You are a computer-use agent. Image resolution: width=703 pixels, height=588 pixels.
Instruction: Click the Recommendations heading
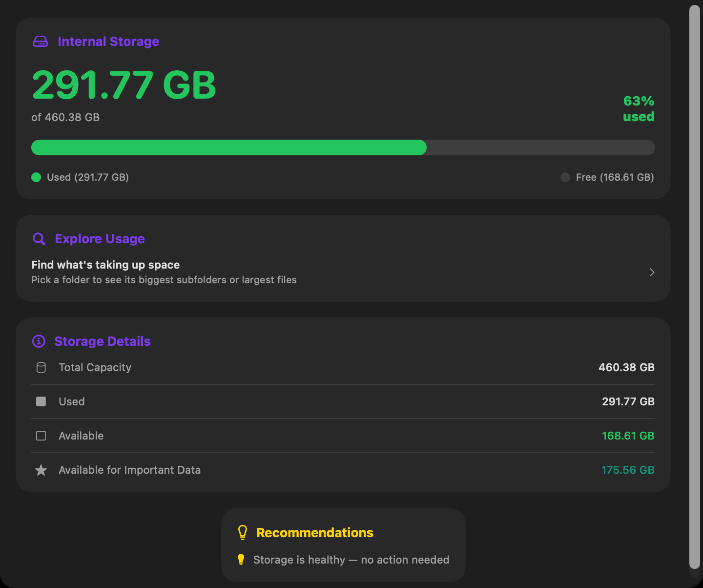[x=315, y=533]
